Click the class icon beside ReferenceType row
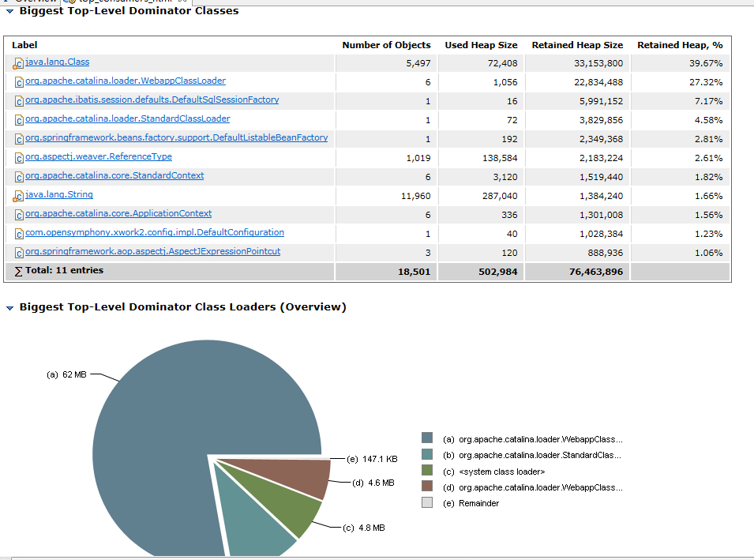The width and height of the screenshot is (754, 560). (19, 158)
